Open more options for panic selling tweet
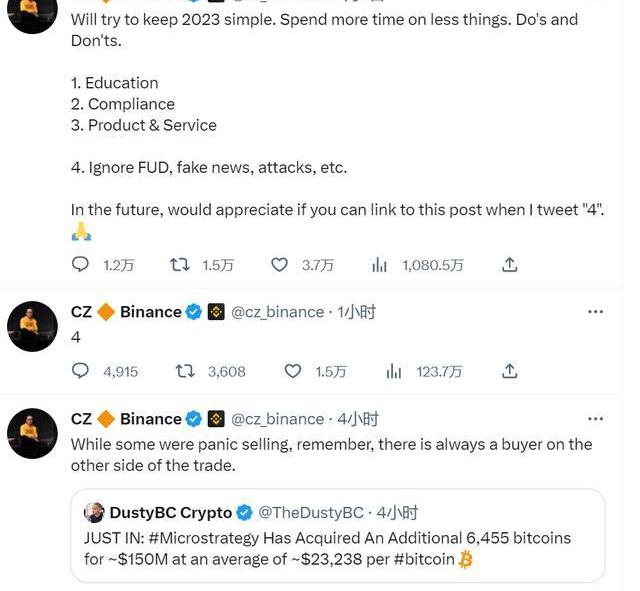This screenshot has height=591, width=640. point(595,418)
